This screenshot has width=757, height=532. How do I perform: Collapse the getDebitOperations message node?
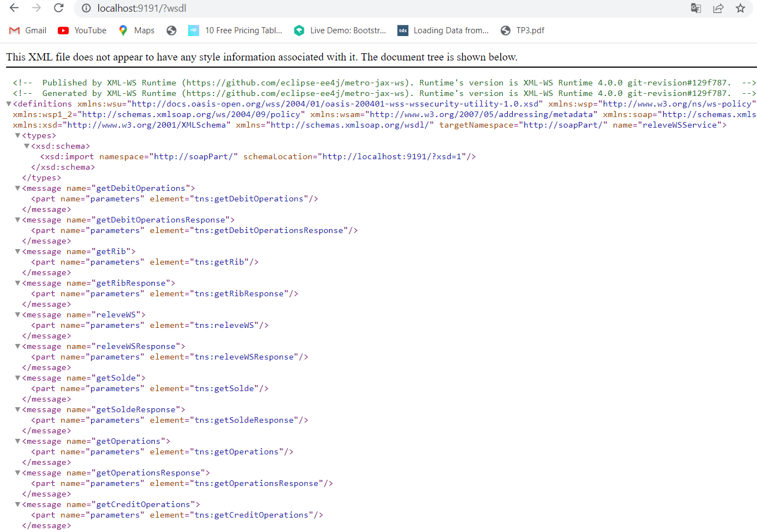coord(18,188)
